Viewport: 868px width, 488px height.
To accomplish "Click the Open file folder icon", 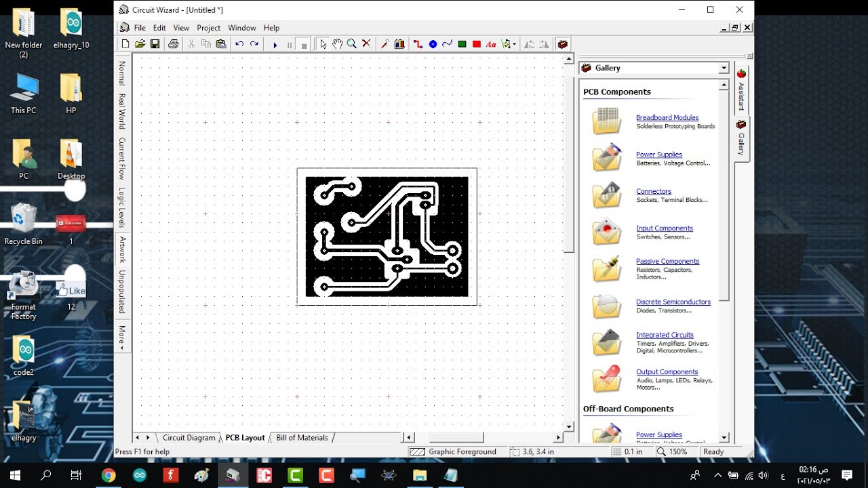I will click(140, 44).
